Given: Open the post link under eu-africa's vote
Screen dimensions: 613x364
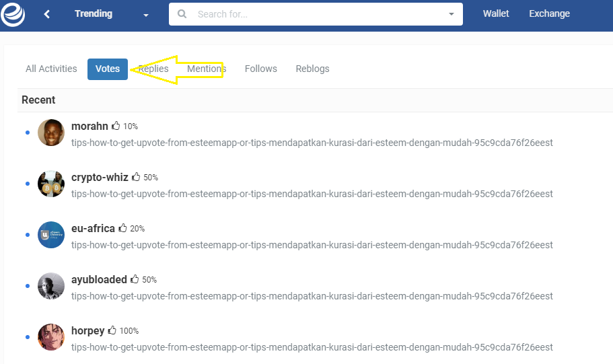Looking at the screenshot, I should pos(312,245).
